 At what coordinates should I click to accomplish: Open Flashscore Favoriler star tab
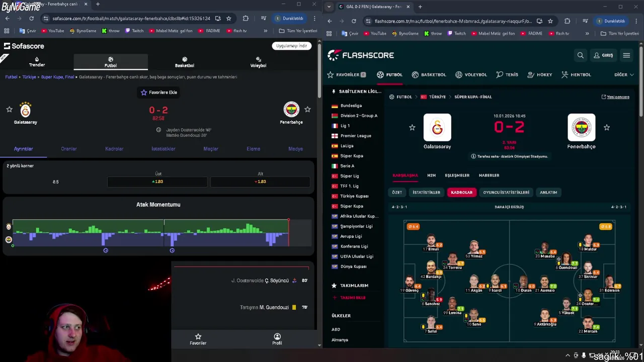coord(347,74)
